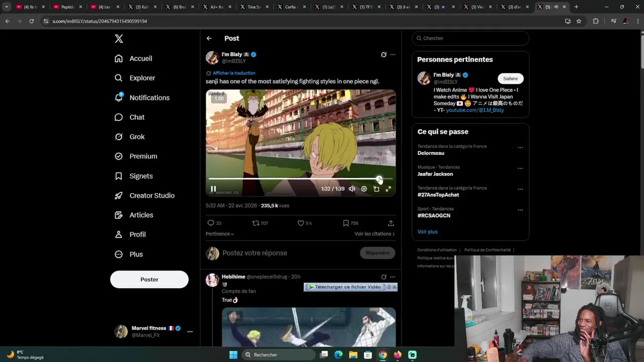Screen dimensions: 644x362
Task: Open options for Jaafar Jackson trend
Action: point(520,168)
